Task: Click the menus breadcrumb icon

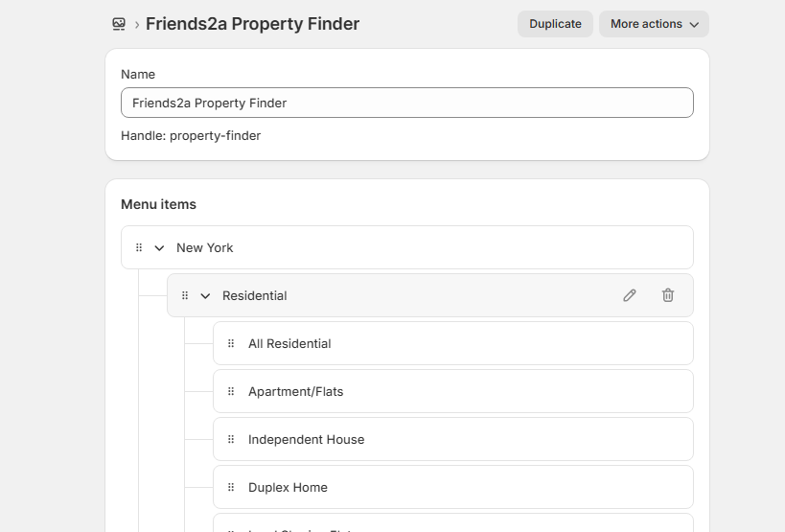Action: [x=119, y=24]
